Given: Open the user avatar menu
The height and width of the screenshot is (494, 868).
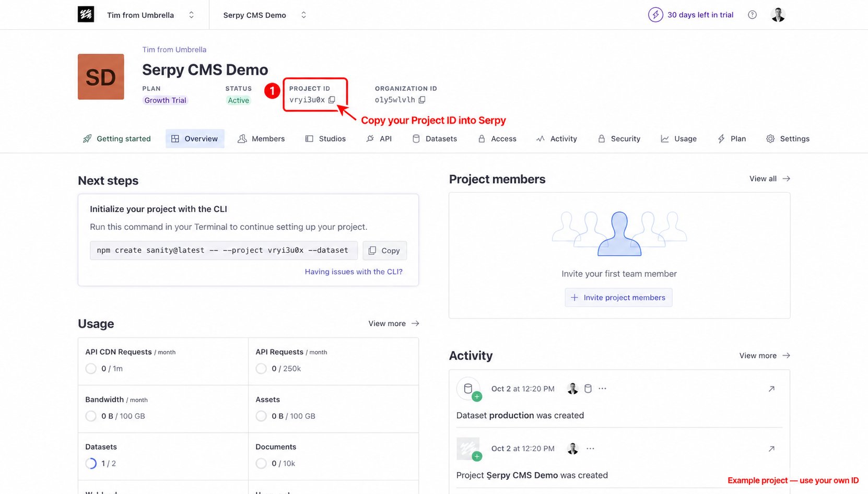Looking at the screenshot, I should pos(778,15).
